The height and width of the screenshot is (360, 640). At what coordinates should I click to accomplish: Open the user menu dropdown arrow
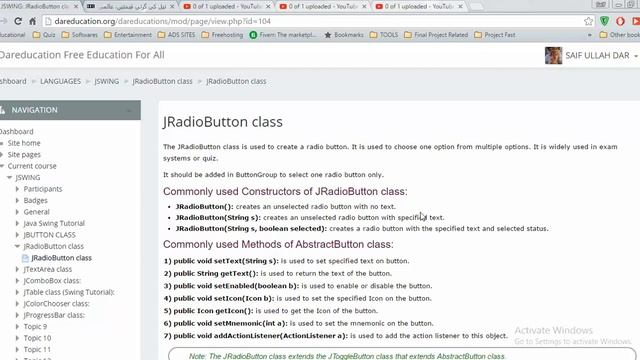tap(636, 56)
